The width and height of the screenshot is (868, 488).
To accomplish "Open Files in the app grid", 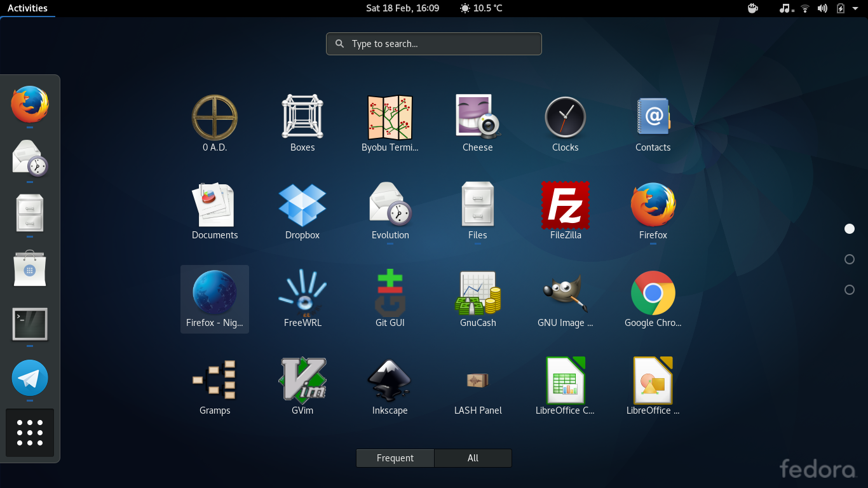I will [x=478, y=205].
